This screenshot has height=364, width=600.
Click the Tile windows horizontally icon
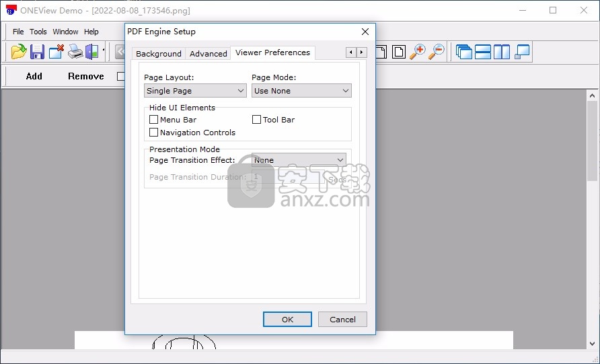[x=483, y=52]
